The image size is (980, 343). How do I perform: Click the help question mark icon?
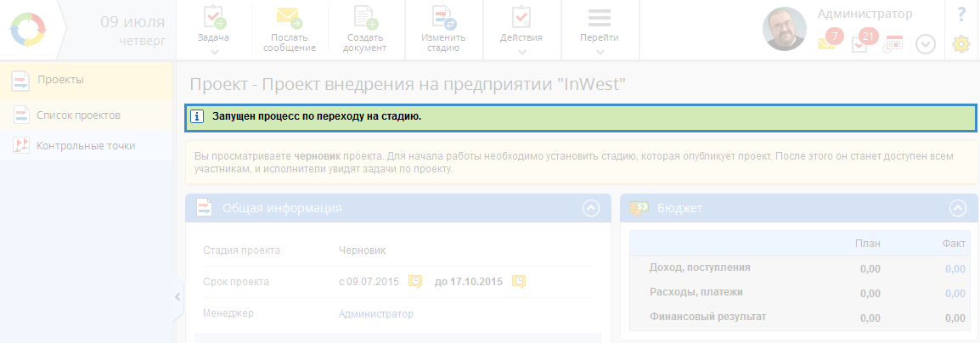tap(961, 14)
